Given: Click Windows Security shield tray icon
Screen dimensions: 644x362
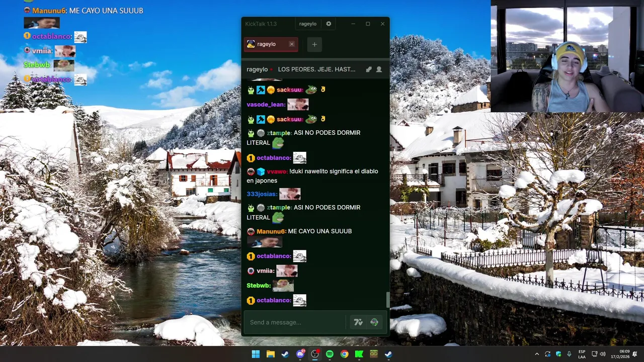Looking at the screenshot, I should pyautogui.click(x=558, y=354).
